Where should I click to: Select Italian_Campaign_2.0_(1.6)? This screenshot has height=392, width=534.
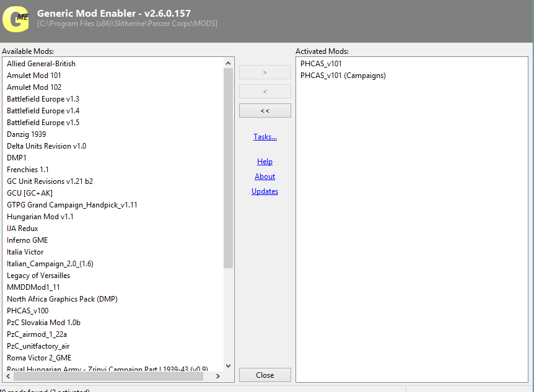pos(50,264)
